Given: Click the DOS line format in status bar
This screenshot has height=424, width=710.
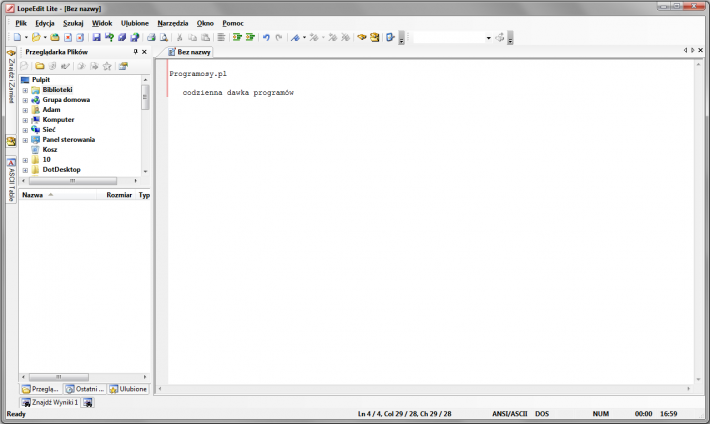Looking at the screenshot, I should click(x=542, y=414).
